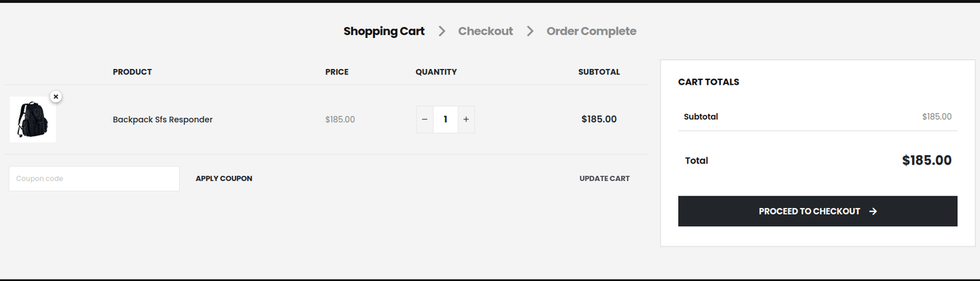Click into the Coupon code field
This screenshot has height=281, width=980.
pyautogui.click(x=94, y=179)
